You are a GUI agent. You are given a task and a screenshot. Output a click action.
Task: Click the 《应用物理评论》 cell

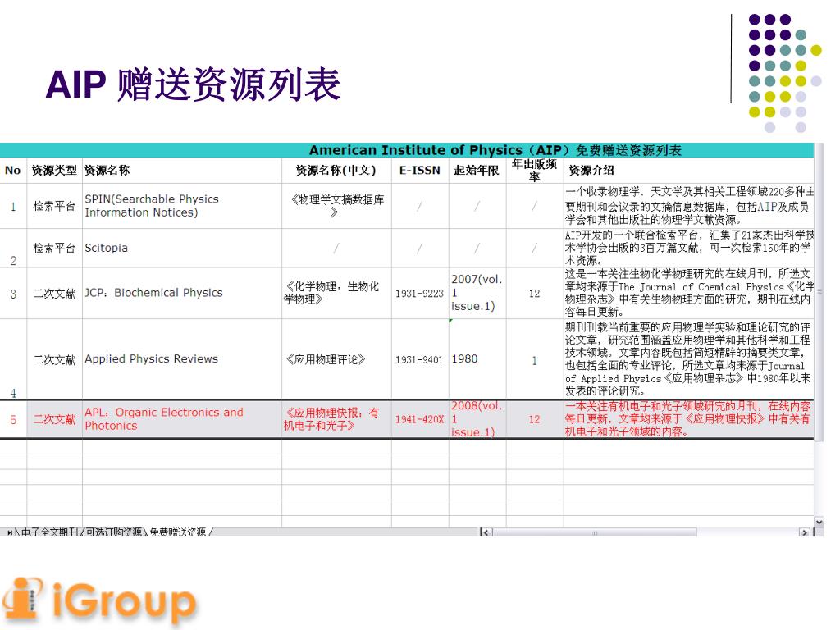(336, 359)
